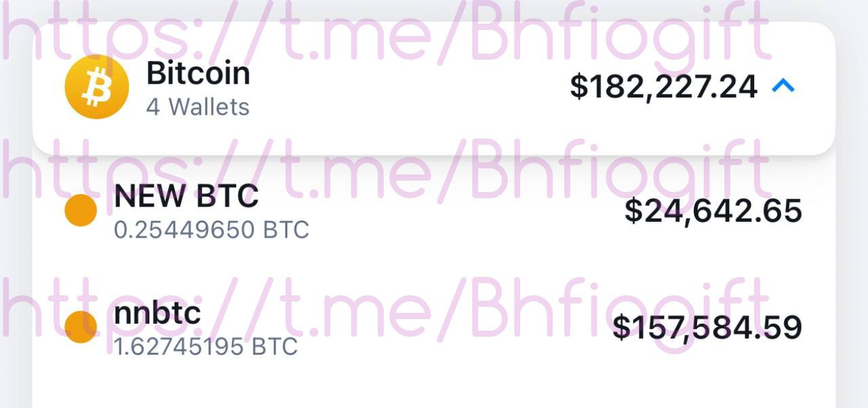
Task: Collapse the Bitcoin wallets list chevron
Action: (x=783, y=86)
